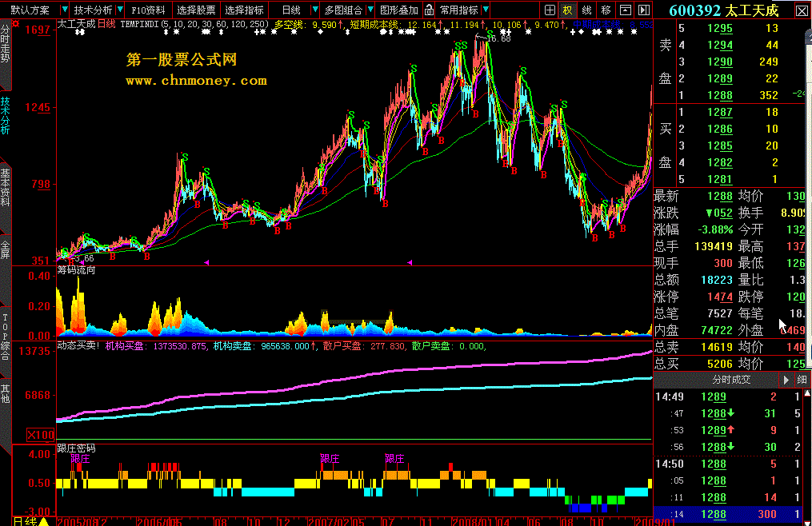
Task: Click the 动态买卖! indicator label
Action: (x=78, y=346)
